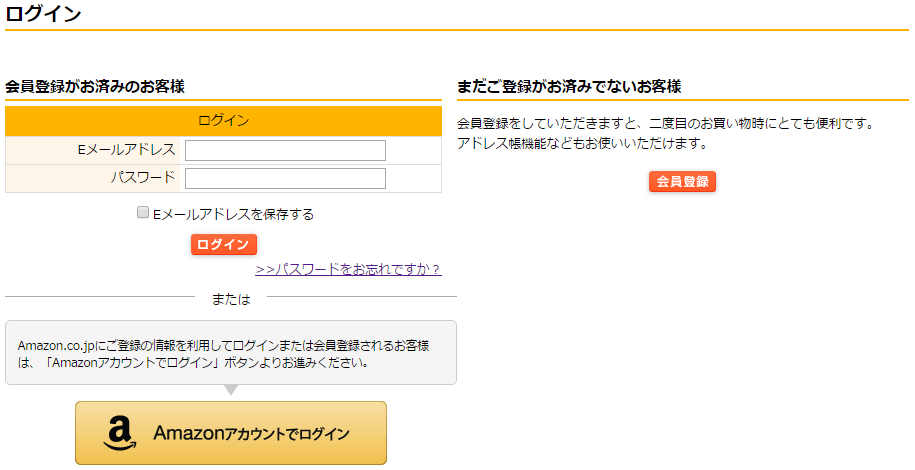Open the パスワードをお忘れですか? link
This screenshot has height=470, width=915.
pos(348,269)
